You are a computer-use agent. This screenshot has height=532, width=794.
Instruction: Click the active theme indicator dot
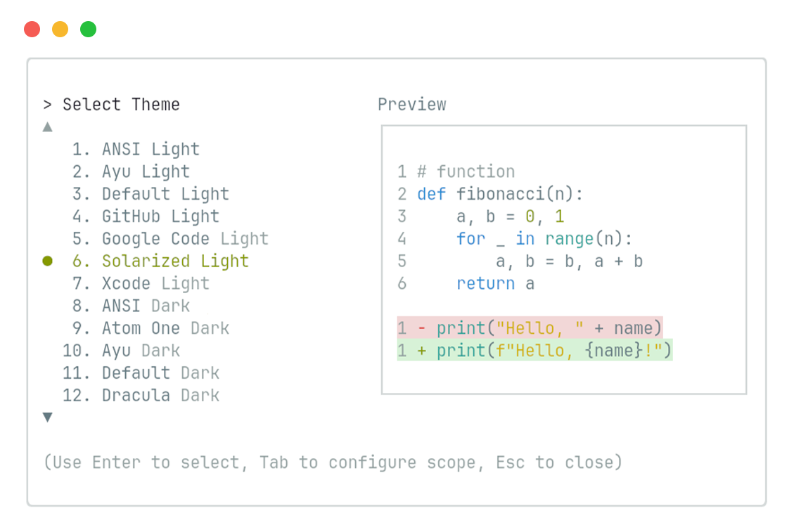[x=48, y=261]
